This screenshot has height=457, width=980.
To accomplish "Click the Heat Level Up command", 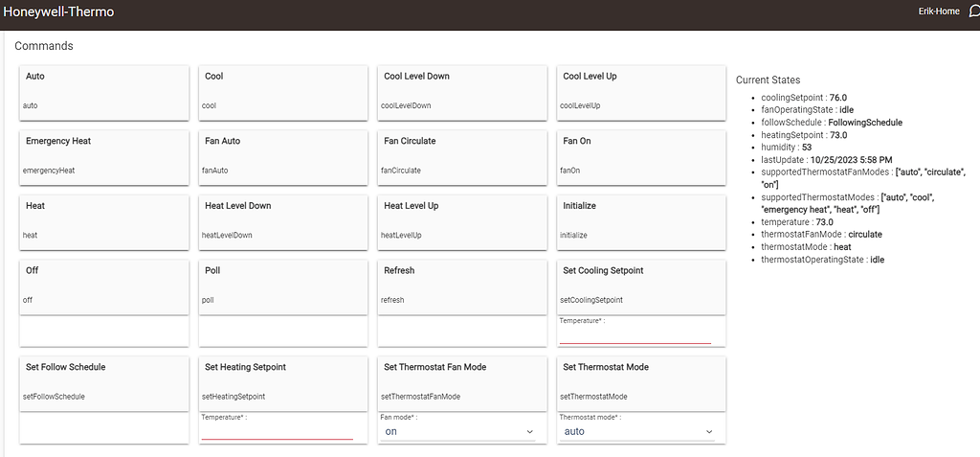I will click(x=461, y=221).
